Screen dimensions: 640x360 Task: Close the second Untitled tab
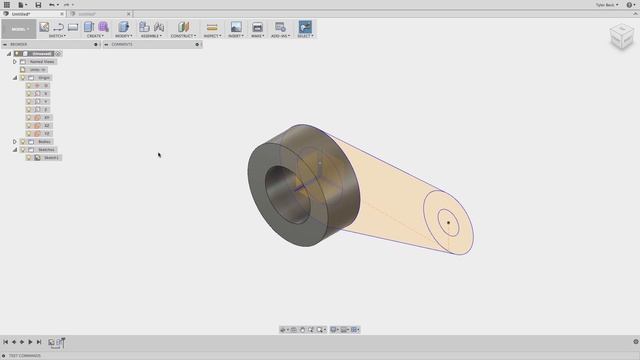tap(129, 14)
